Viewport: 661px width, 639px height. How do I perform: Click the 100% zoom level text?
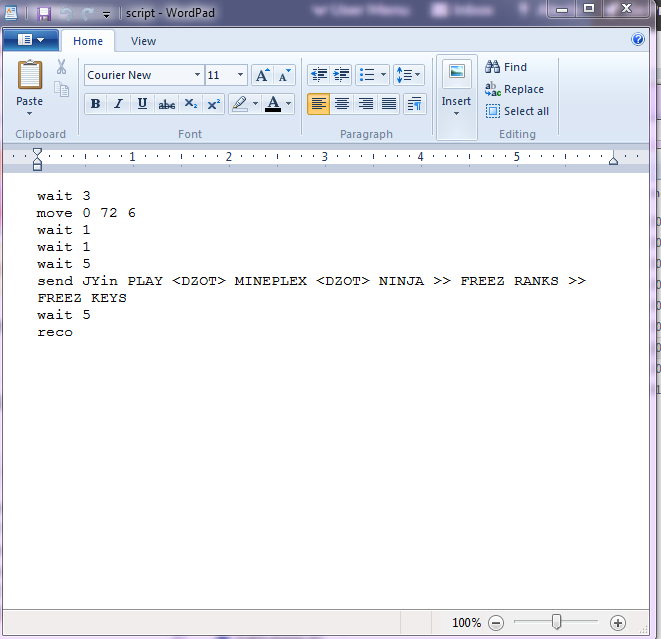(x=466, y=623)
